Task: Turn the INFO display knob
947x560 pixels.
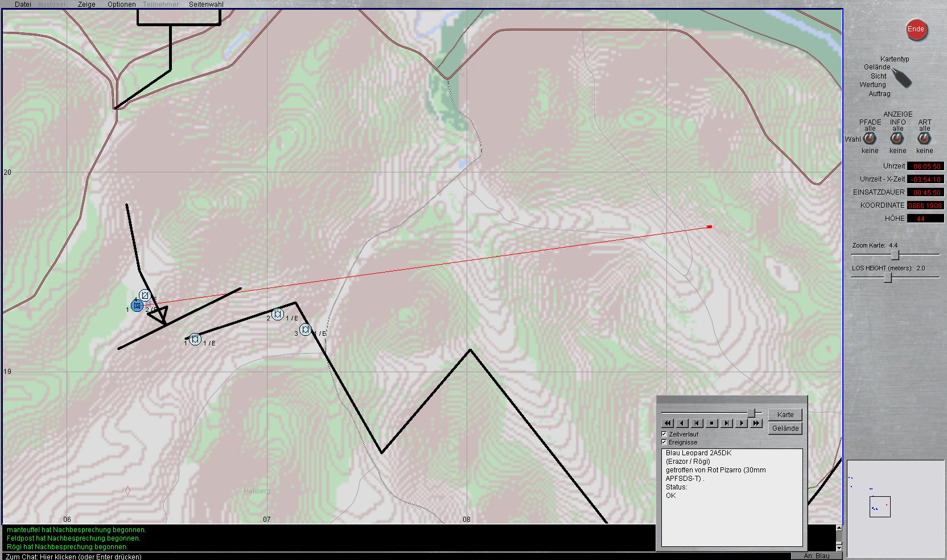Action: tap(897, 139)
